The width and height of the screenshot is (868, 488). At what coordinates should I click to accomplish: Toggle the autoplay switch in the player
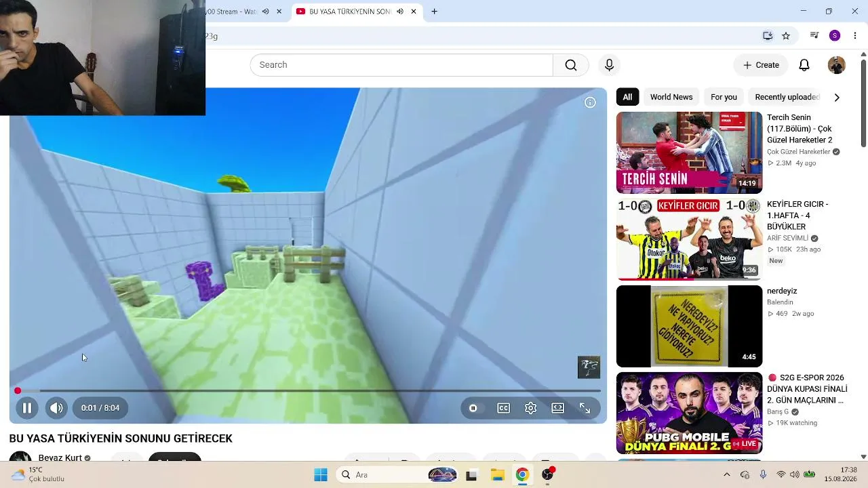(x=473, y=408)
